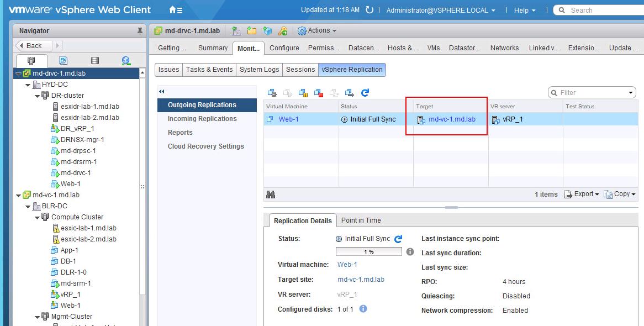
Task: Click Web-1 link in replications table
Action: (x=288, y=120)
